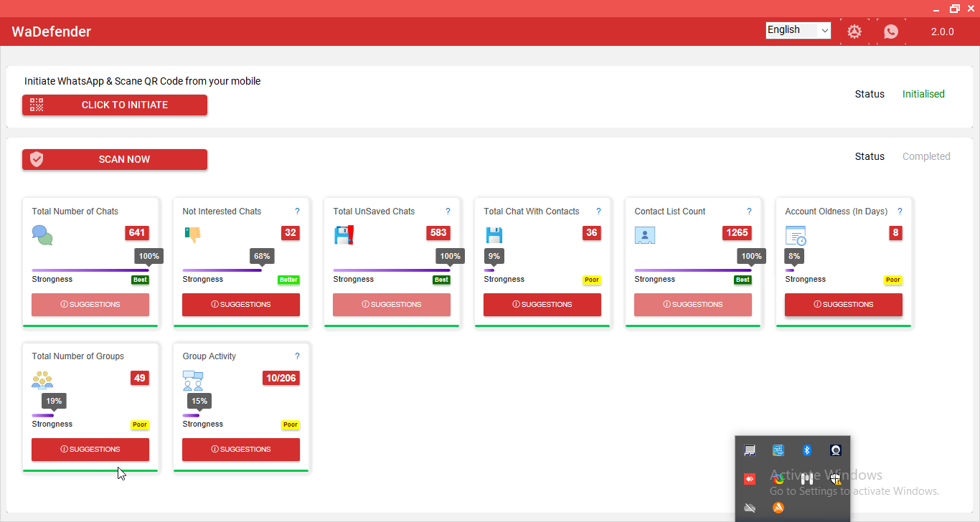Click the contact card icon in Contact List Count

coord(645,235)
